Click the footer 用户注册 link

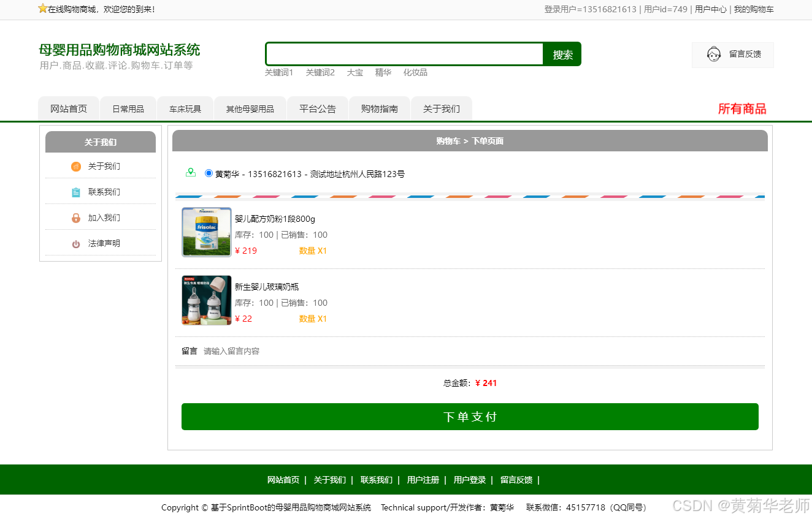(423, 480)
